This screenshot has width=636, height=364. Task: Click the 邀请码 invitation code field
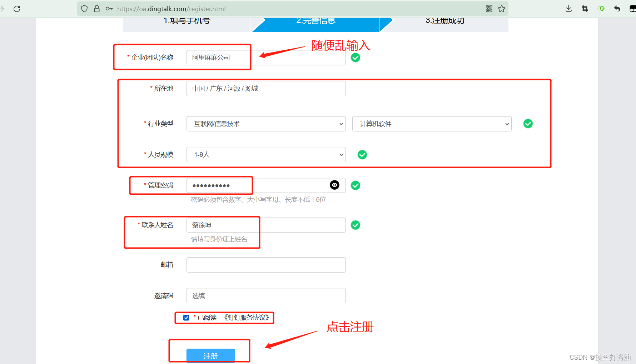pos(266,295)
